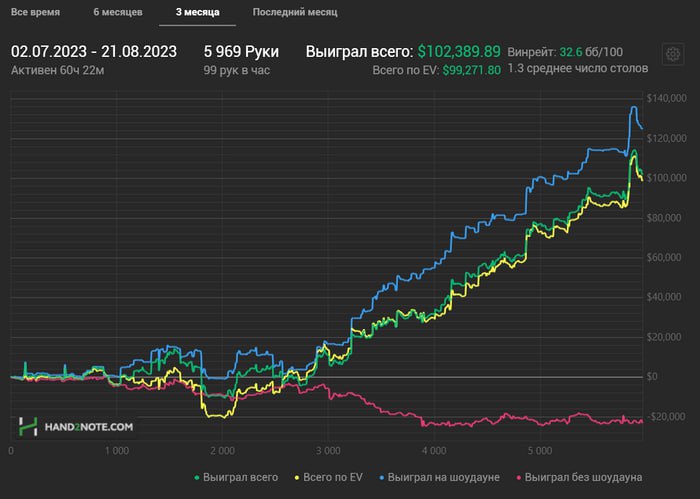This screenshot has width=700, height=499.
Task: Click the 4 000 x-axis label
Action: click(434, 451)
